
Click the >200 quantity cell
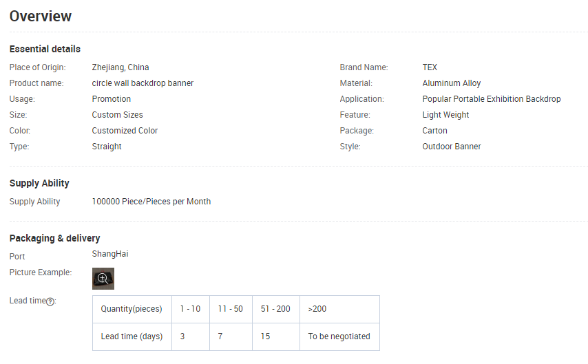317,309
